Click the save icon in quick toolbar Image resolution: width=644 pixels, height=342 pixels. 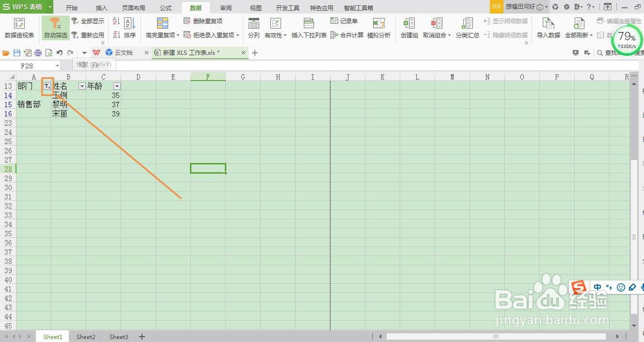[x=17, y=53]
